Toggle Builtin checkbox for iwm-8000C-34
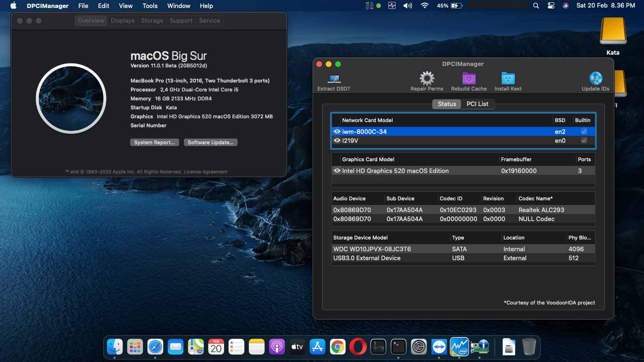Screen dimensions: 644x362 584,132
